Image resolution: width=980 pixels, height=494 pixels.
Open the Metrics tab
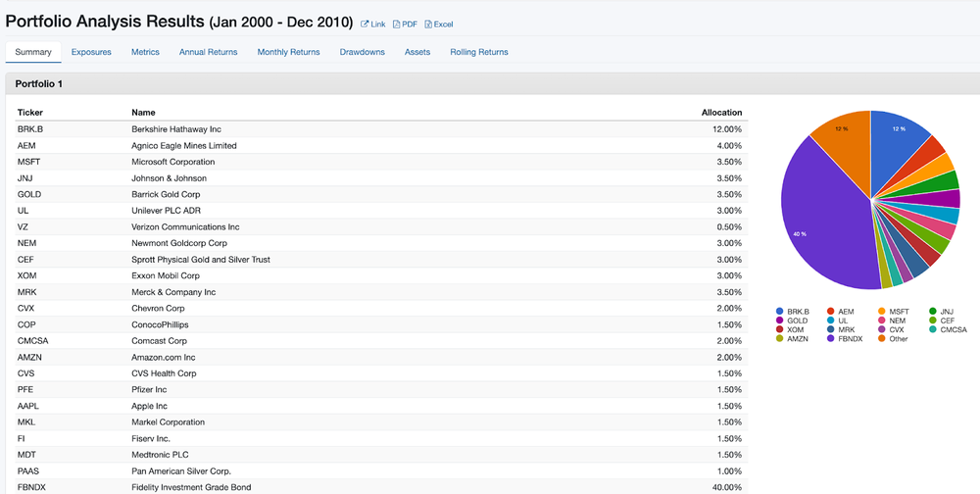tap(145, 52)
